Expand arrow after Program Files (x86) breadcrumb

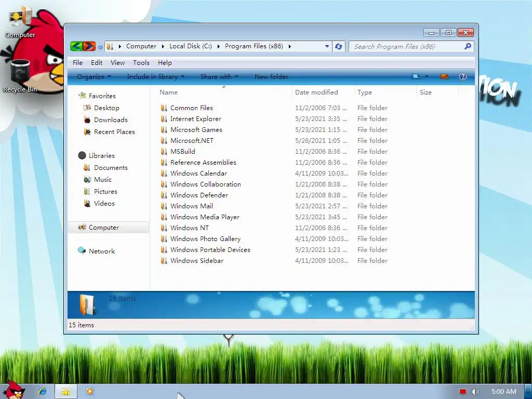point(290,46)
